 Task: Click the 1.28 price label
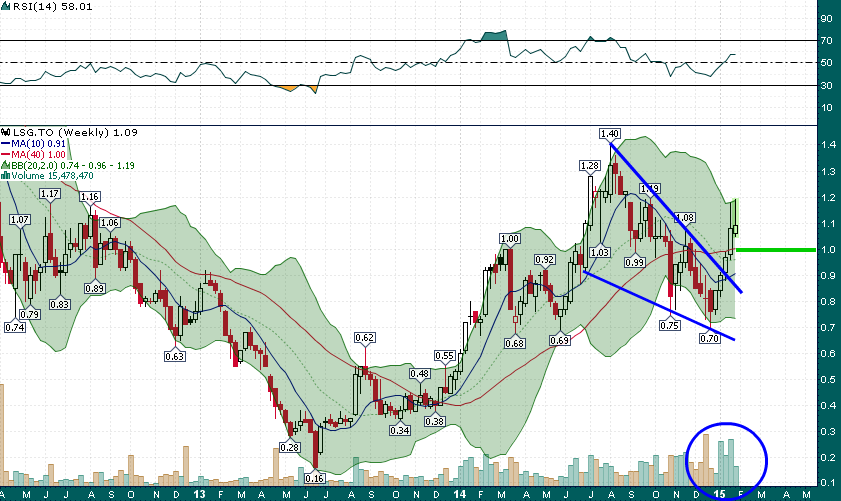point(589,166)
